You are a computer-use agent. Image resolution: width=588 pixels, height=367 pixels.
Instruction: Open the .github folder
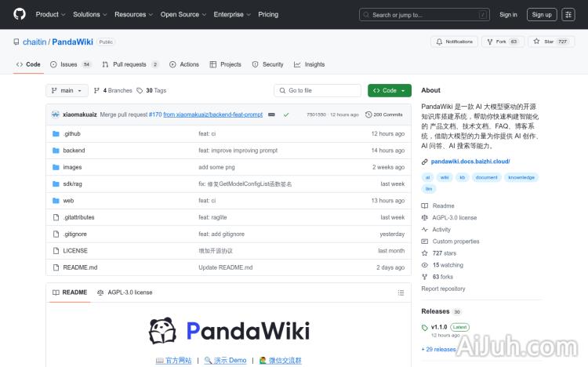pyautogui.click(x=71, y=133)
